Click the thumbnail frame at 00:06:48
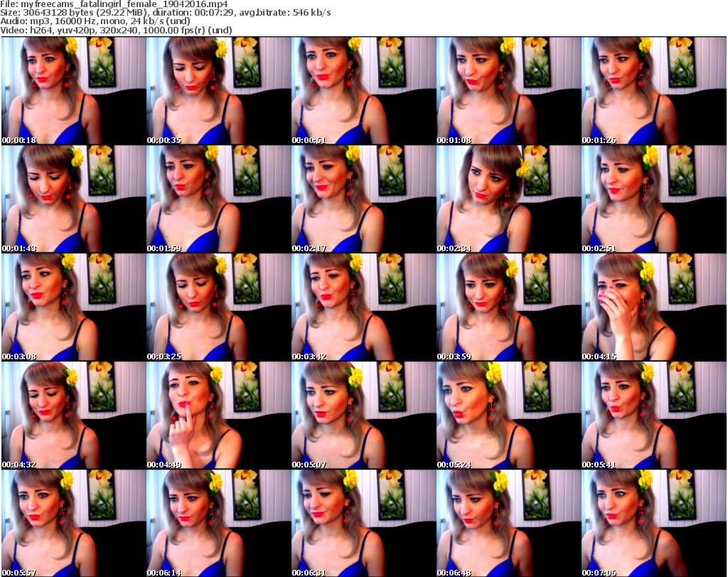Screen dimensions: 728x577 click(x=508, y=523)
